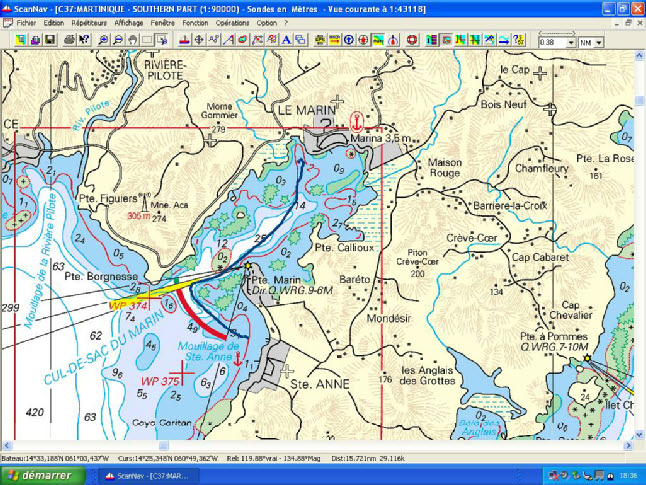646x485 pixels.
Task: Click the Print icon in toolbar
Action: (x=69, y=41)
